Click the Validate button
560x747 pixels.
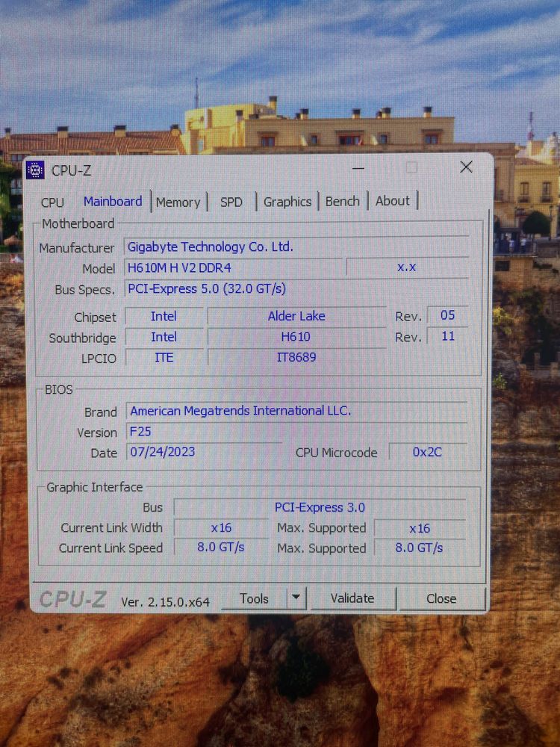tap(352, 598)
